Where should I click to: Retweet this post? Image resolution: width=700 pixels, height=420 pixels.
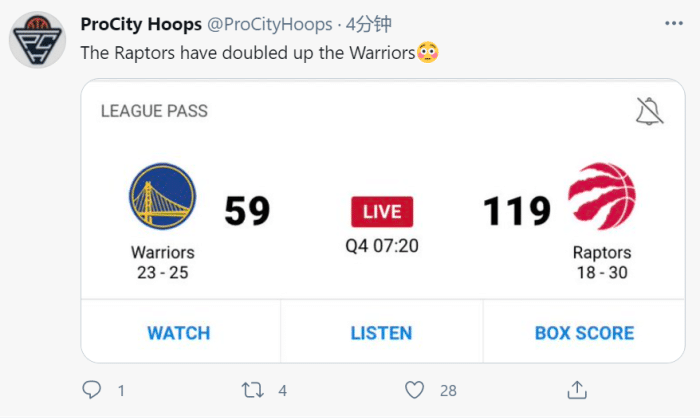[x=253, y=390]
